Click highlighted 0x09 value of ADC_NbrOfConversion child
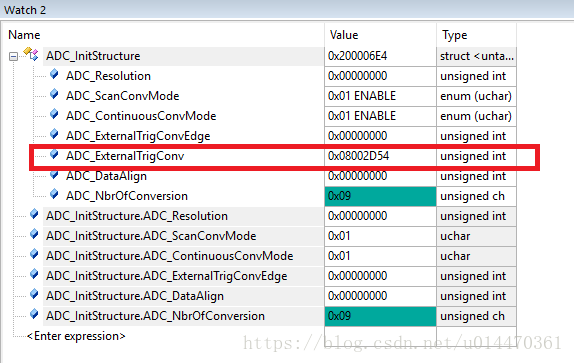 380,196
